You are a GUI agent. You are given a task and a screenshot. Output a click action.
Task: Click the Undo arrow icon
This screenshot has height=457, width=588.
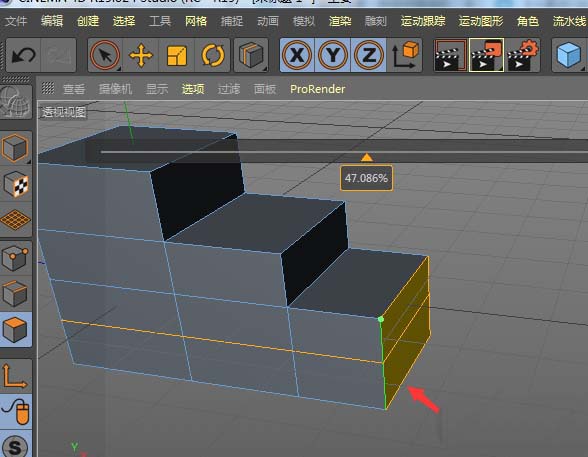[x=23, y=55]
